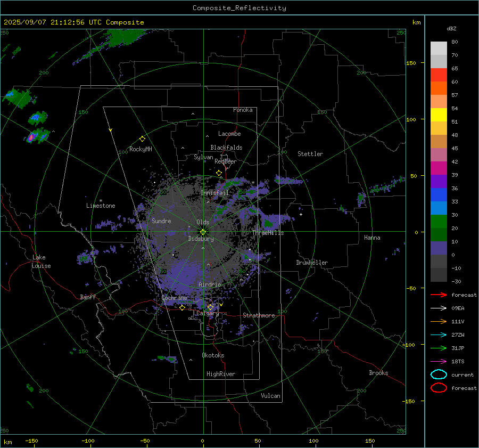Click the yellow diamond marker at radar center near Didsbury
The height and width of the screenshot is (448, 479).
click(203, 232)
